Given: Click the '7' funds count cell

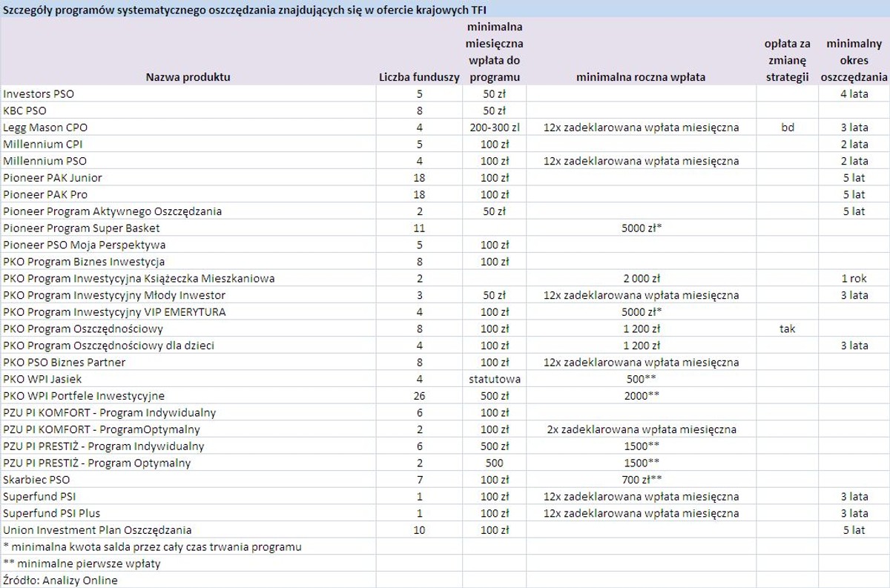Looking at the screenshot, I should click(419, 480).
